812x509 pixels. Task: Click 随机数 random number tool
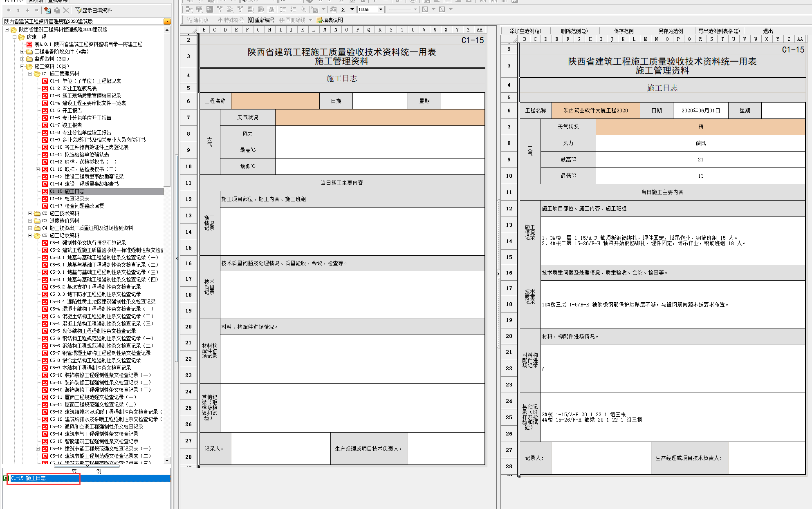click(197, 20)
